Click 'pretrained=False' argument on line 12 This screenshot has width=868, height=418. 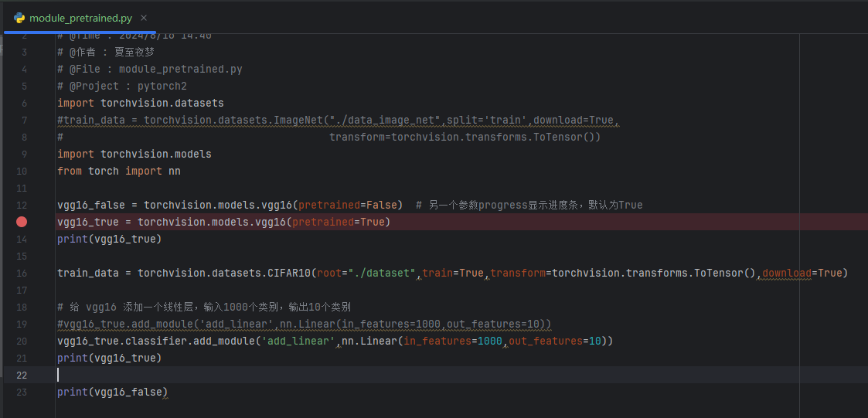(x=348, y=205)
